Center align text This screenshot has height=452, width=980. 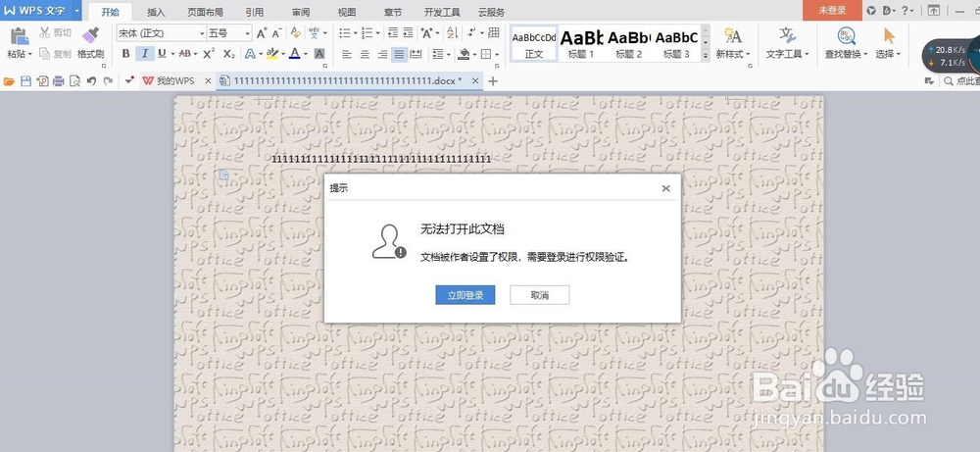coord(365,54)
